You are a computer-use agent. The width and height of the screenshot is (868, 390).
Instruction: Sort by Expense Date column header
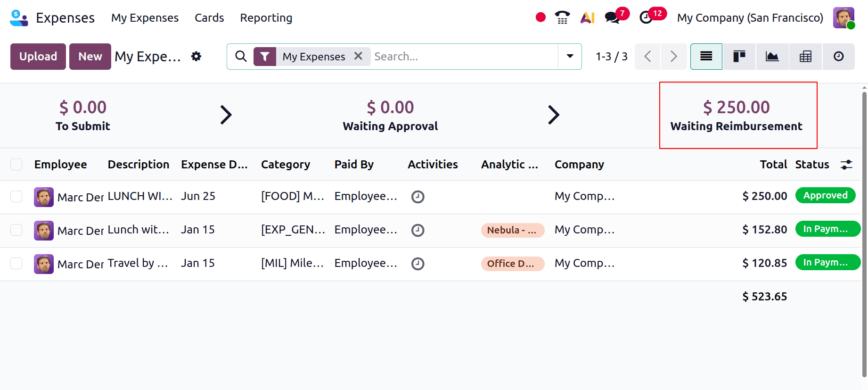tap(214, 165)
